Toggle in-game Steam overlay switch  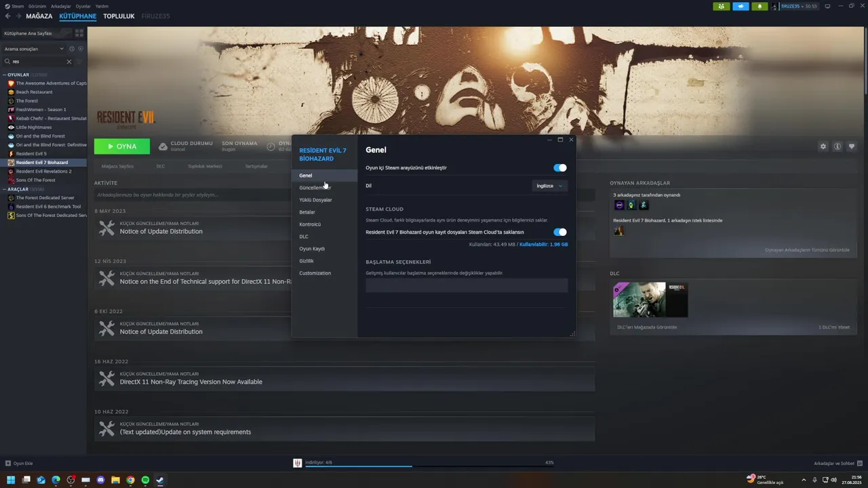559,168
